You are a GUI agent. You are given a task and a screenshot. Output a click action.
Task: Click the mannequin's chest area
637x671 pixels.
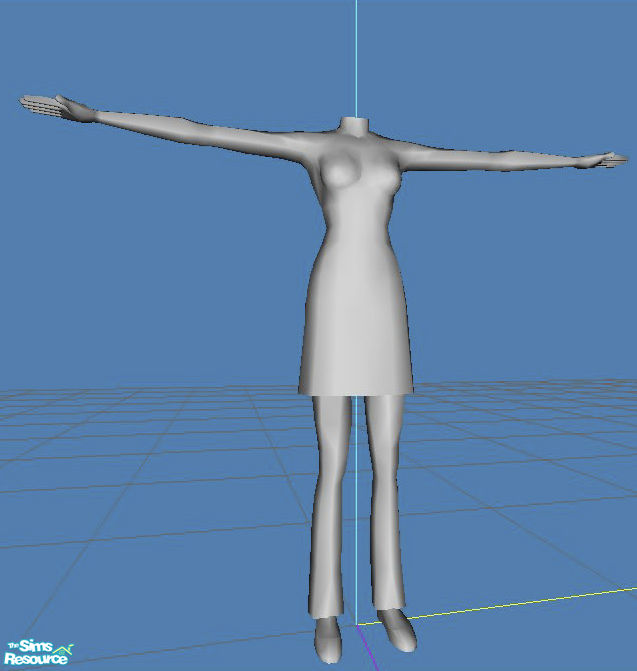(355, 183)
